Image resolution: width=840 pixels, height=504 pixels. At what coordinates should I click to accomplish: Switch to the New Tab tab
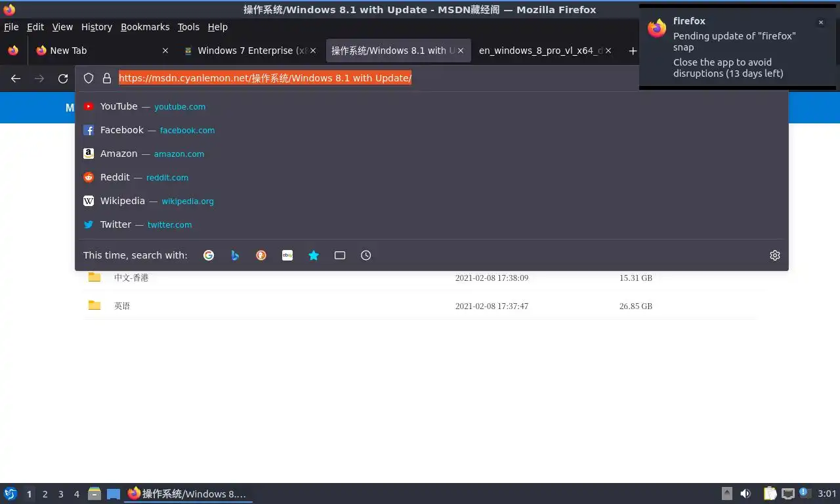pos(102,51)
